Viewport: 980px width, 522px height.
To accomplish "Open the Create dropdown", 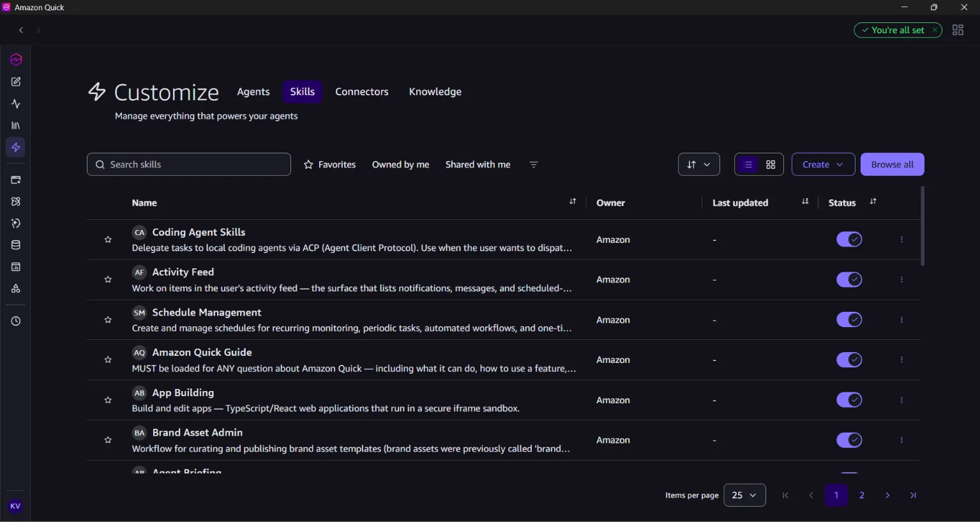I will click(823, 165).
